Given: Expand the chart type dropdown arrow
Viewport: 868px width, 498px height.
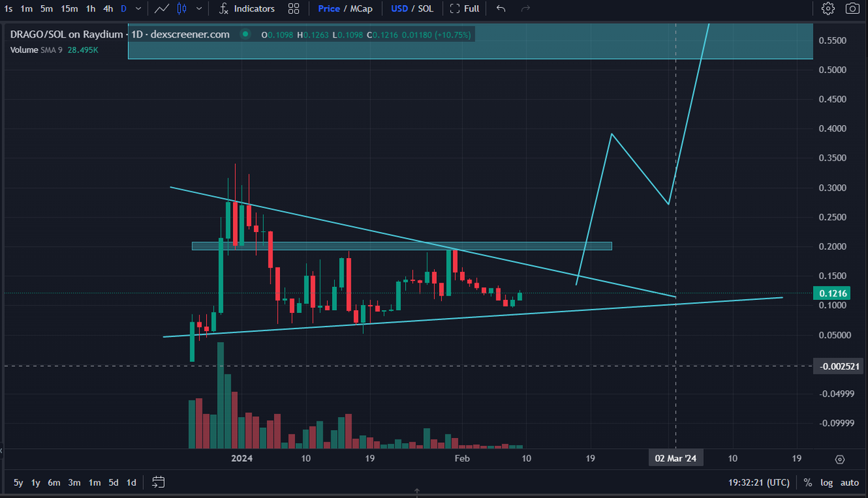Looking at the screenshot, I should [199, 9].
